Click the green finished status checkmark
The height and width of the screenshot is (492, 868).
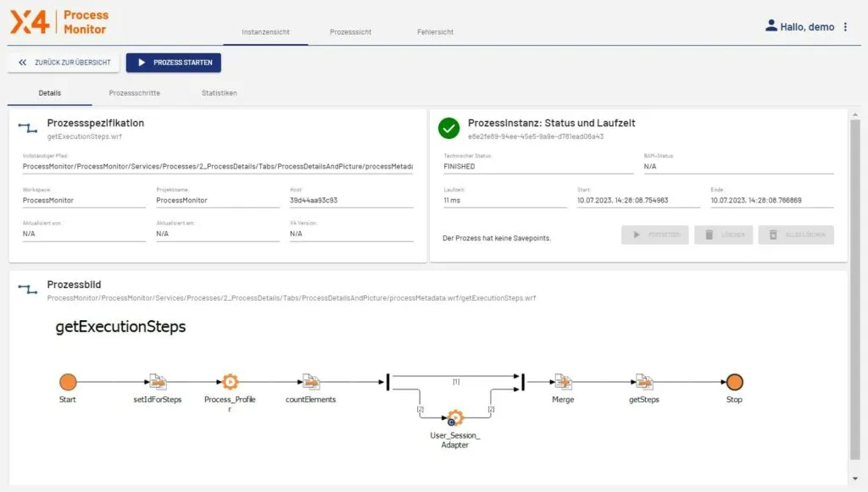coord(448,129)
